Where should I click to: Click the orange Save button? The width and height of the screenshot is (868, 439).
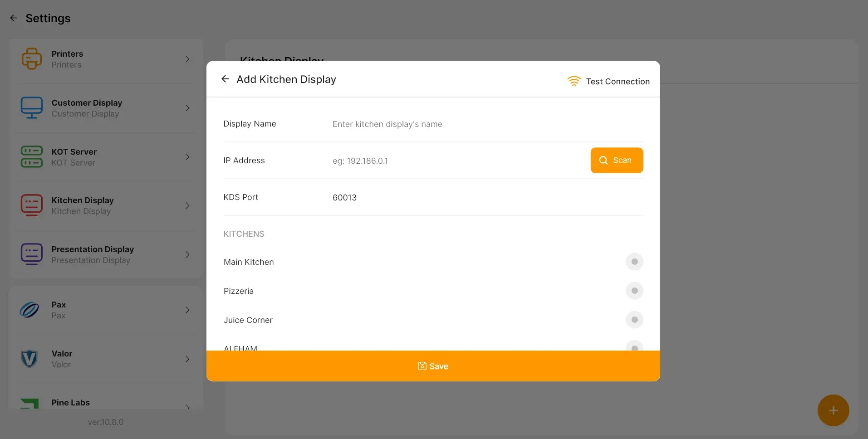pyautogui.click(x=433, y=366)
